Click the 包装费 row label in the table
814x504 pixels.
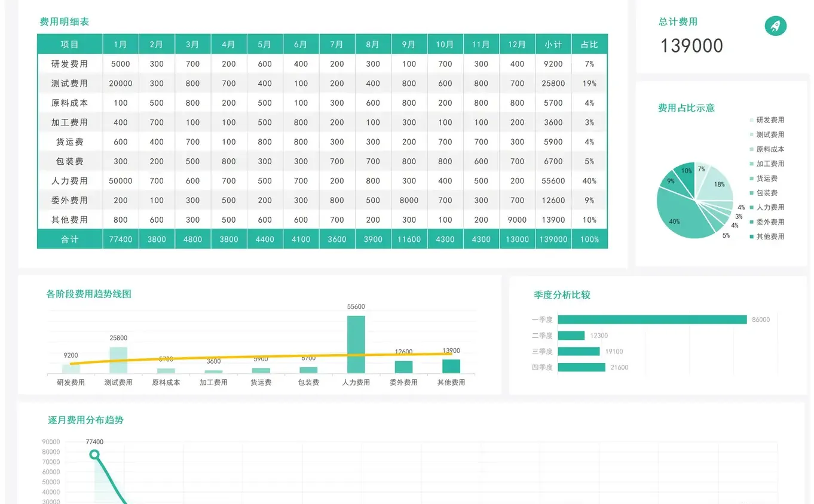70,161
